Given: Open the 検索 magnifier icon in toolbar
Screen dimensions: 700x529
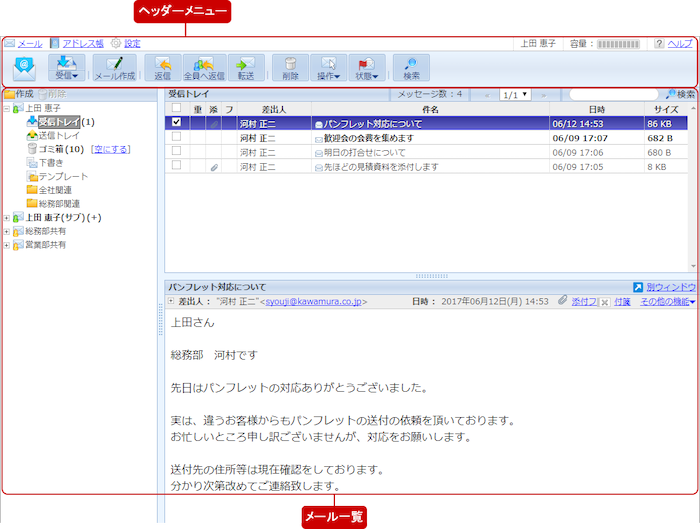Looking at the screenshot, I should pyautogui.click(x=411, y=68).
